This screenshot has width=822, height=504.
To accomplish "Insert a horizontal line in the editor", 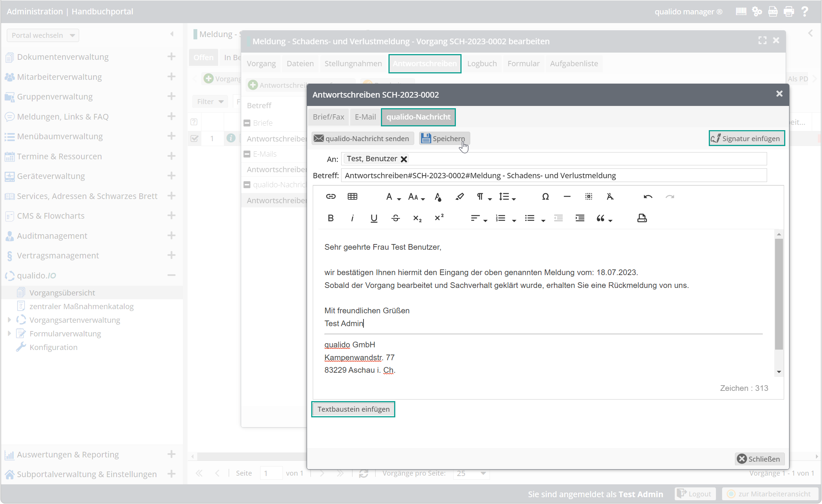I will coord(567,197).
